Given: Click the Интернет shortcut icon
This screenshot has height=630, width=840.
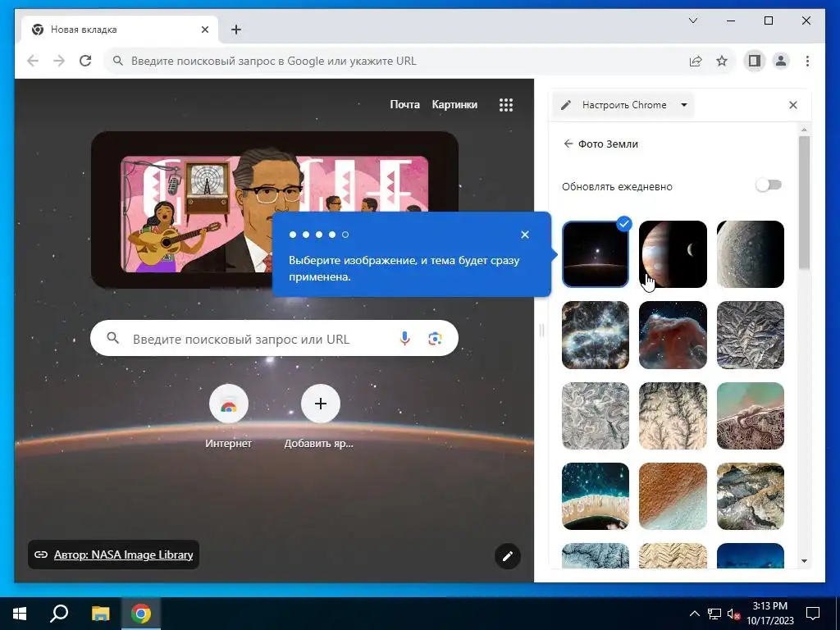Looking at the screenshot, I should click(229, 404).
